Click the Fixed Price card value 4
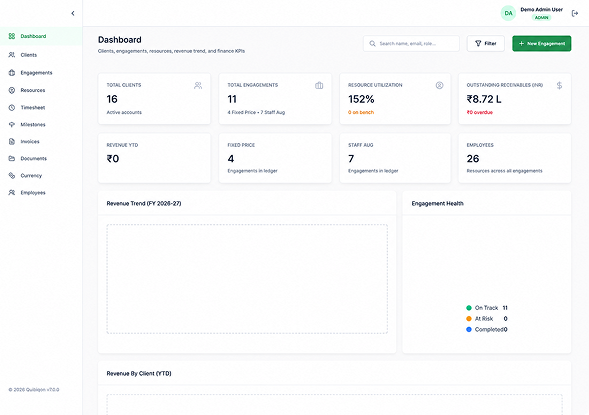 click(x=231, y=159)
